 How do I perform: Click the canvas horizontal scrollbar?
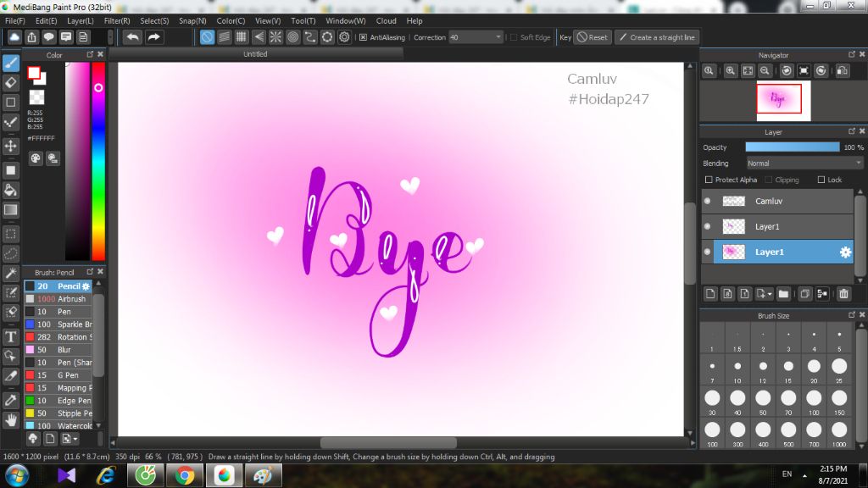388,443
